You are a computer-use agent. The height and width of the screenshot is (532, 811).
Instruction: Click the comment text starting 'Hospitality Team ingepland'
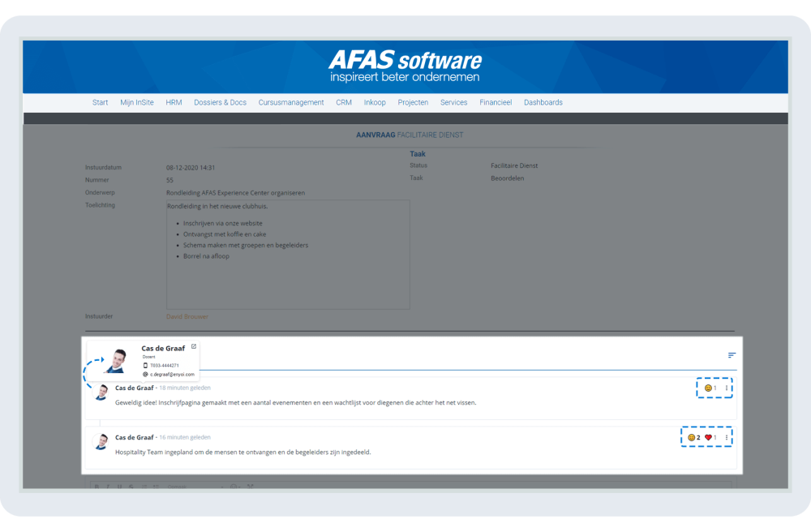242,453
